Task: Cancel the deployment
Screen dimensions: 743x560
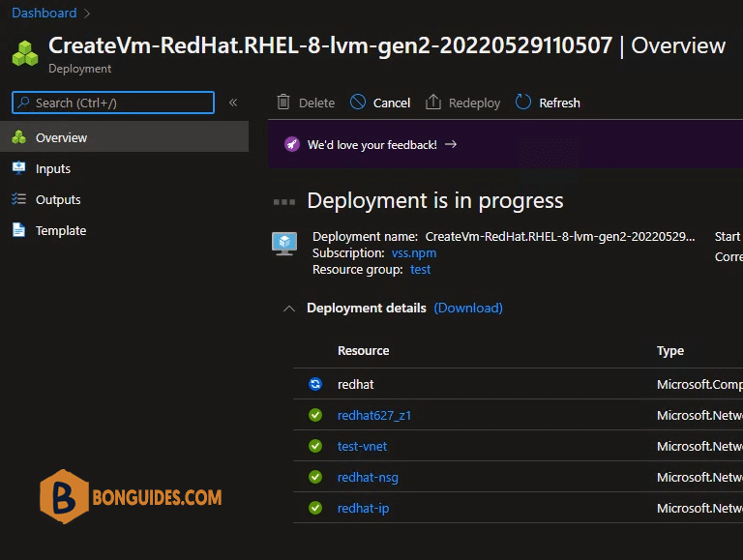Action: (x=392, y=103)
